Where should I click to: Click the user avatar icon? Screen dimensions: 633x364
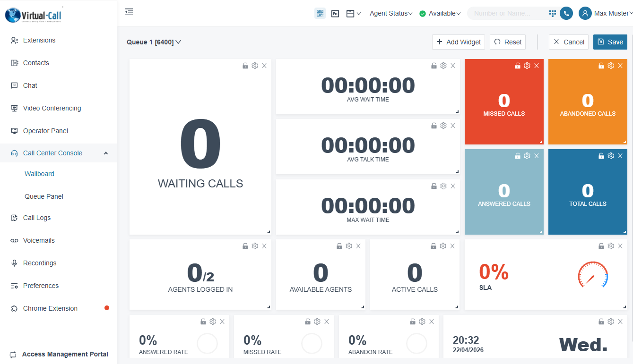pos(585,13)
